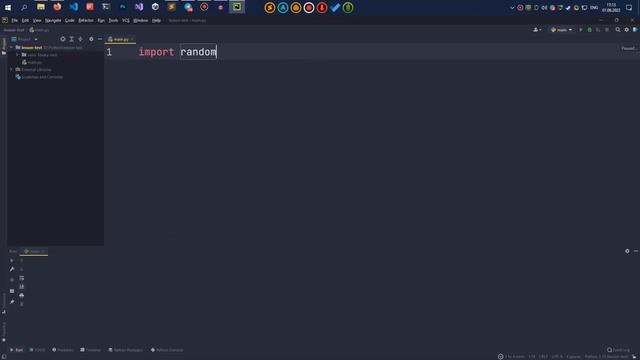Click Select Opened File target icon in Project panel
Image resolution: width=640 pixels, height=360 pixels.
point(63,39)
